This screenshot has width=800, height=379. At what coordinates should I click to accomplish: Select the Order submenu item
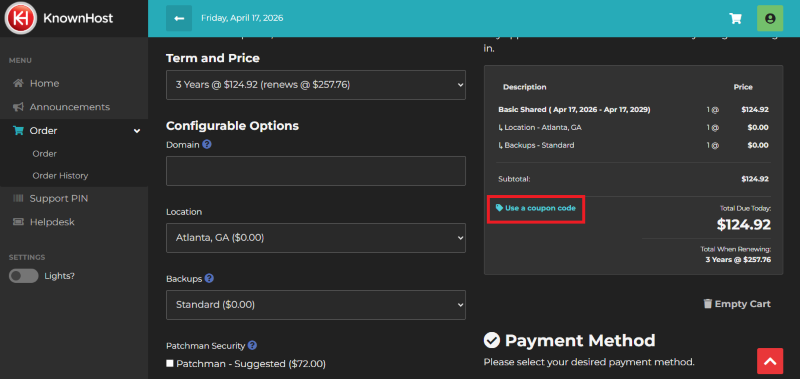tap(44, 154)
